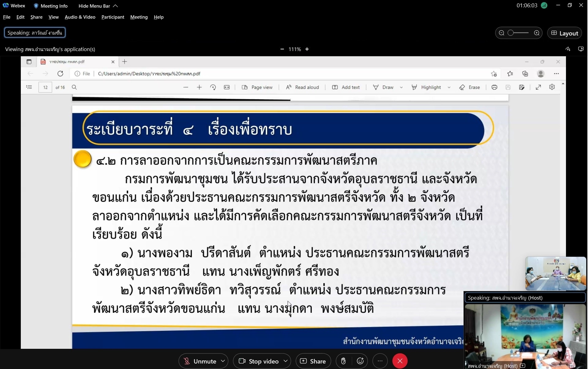Click the PDF search magnifier icon

(74, 87)
